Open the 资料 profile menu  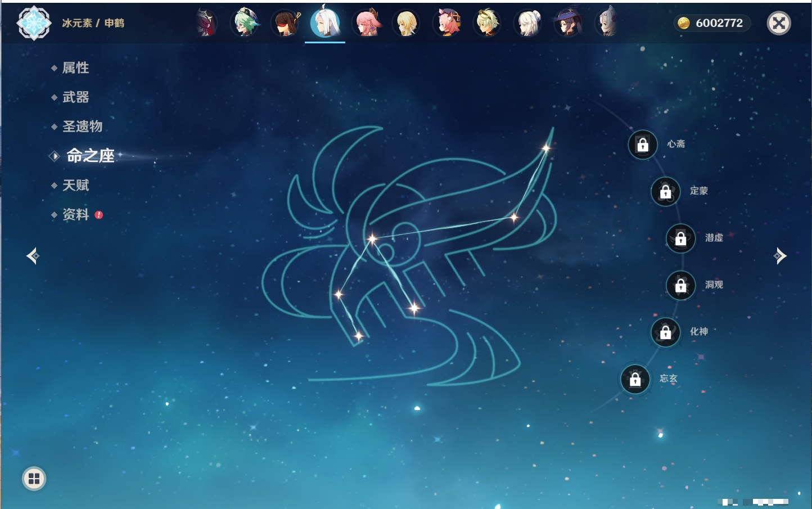click(x=75, y=214)
